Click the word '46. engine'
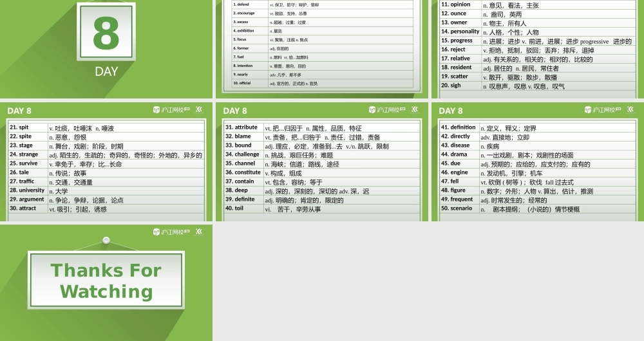 click(454, 172)
